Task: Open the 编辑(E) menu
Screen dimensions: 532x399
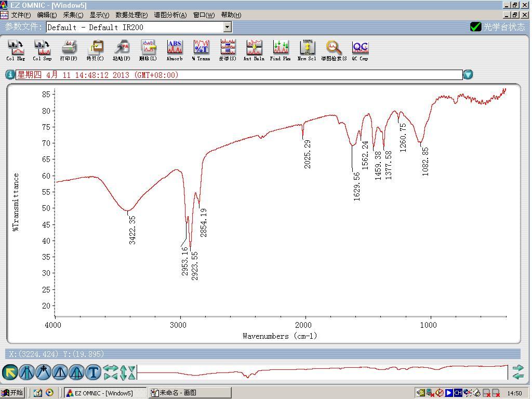Action: tap(47, 15)
